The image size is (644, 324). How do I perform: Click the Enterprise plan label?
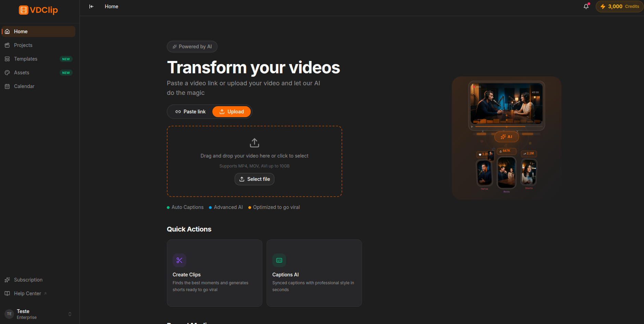click(x=27, y=317)
